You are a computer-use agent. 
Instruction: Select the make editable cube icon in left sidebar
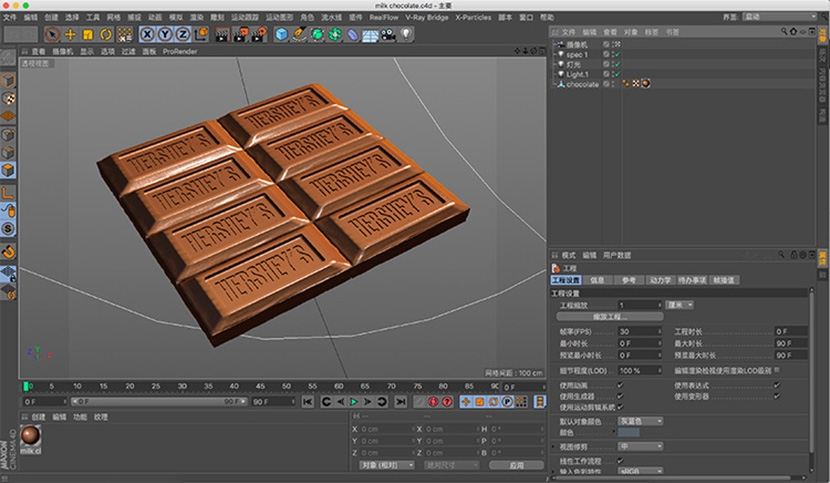coord(8,80)
